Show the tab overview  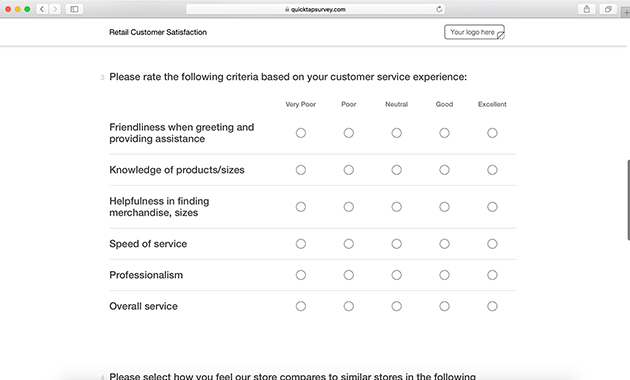coord(608,9)
